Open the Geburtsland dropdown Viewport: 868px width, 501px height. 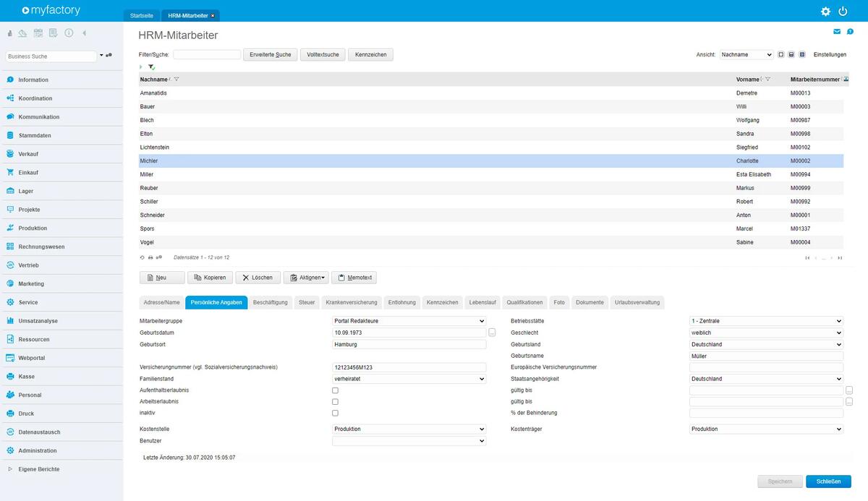pyautogui.click(x=766, y=344)
